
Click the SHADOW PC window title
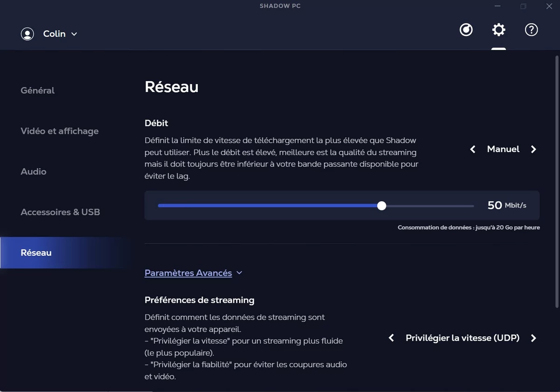tap(280, 6)
